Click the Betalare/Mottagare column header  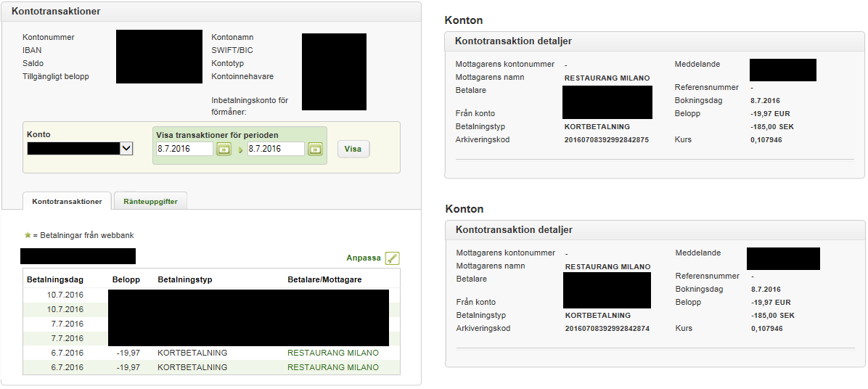(x=324, y=279)
